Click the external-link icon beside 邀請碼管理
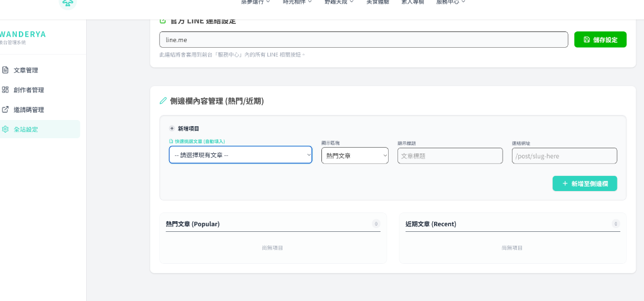 pos(6,109)
